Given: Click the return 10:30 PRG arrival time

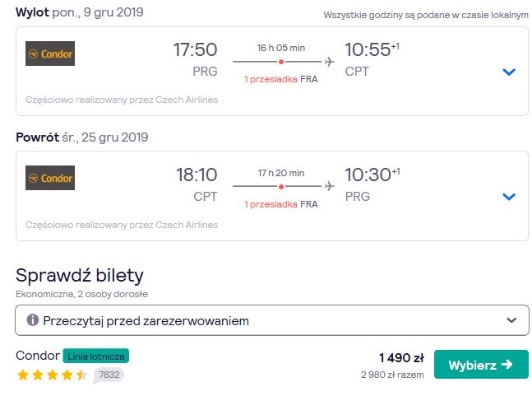Looking at the screenshot, I should tap(372, 184).
